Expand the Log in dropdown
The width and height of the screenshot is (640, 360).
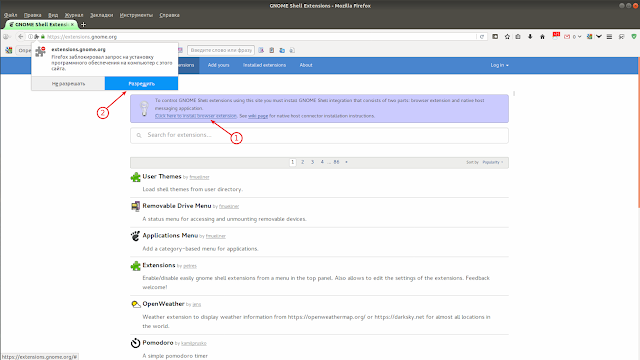499,65
